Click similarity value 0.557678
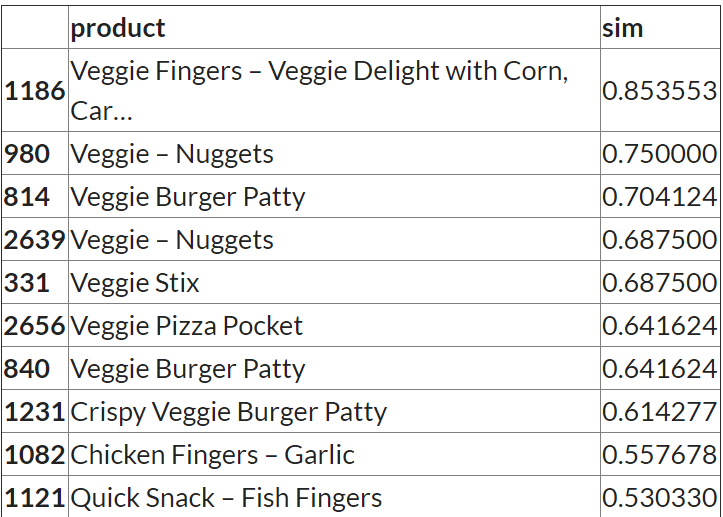 [x=659, y=455]
